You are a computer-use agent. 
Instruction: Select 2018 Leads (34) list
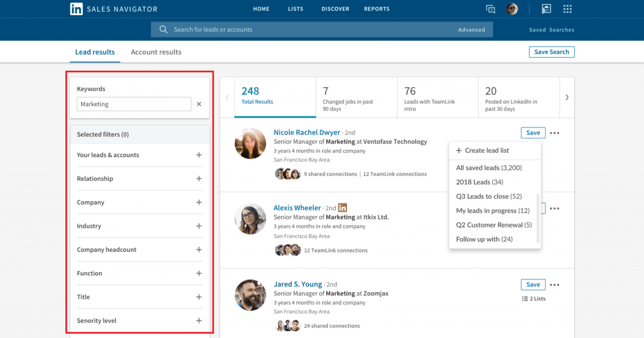(479, 182)
